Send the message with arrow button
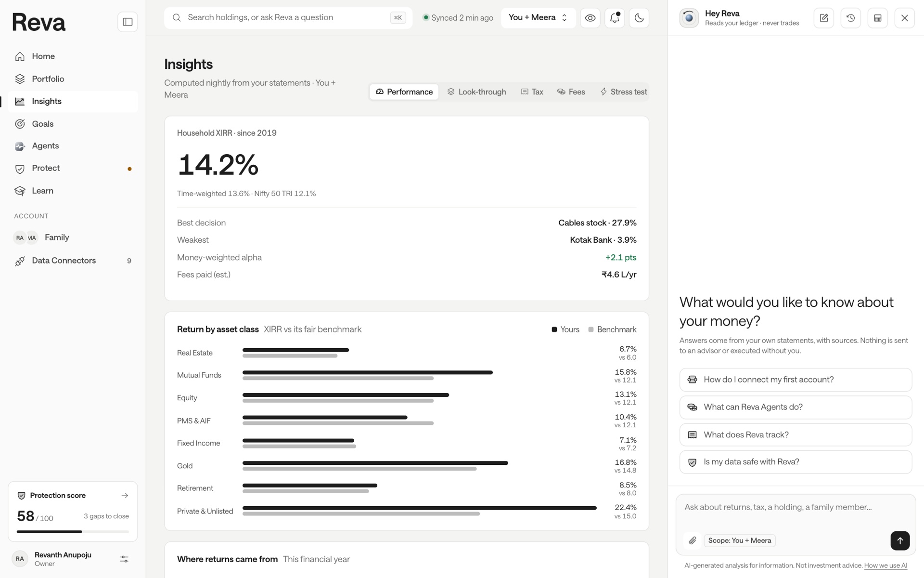The image size is (924, 578). (x=900, y=540)
